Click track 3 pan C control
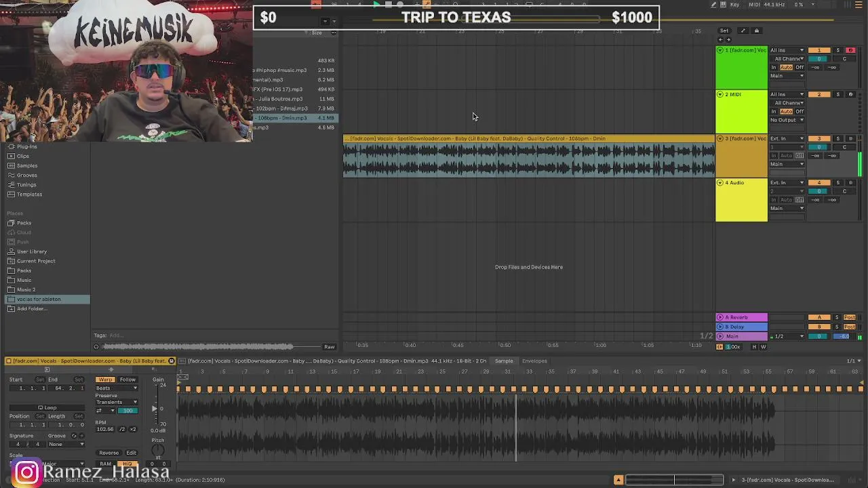 click(x=844, y=147)
